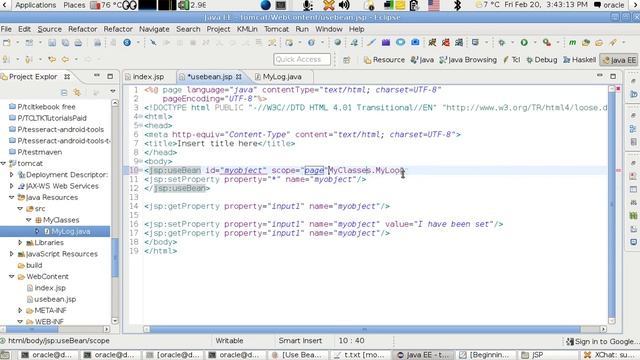
Task: Toggle Link with Editor in Project Explorer
Action: tap(77, 93)
